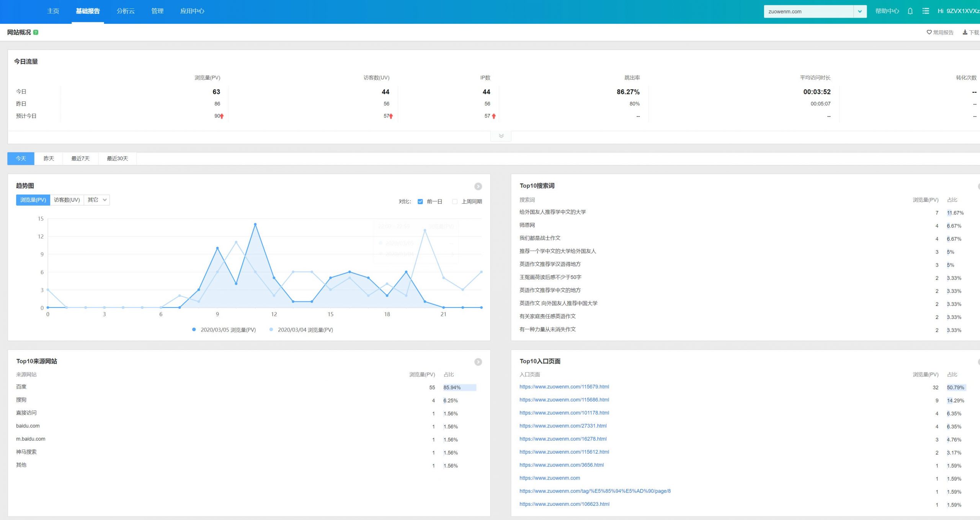Viewport: 980px width, 520px height.
Task: Toggle 2020/03/05 浏览量(PV) legend series
Action: [x=224, y=330]
